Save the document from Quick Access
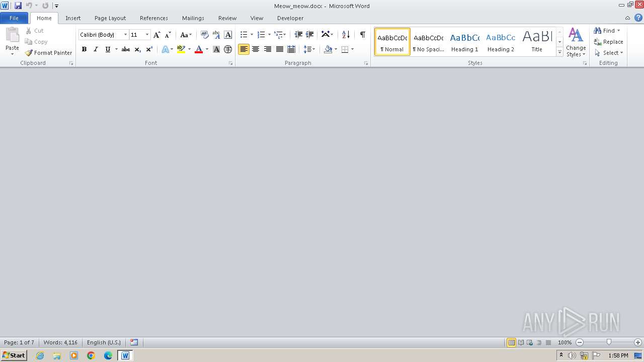 pyautogui.click(x=18, y=6)
